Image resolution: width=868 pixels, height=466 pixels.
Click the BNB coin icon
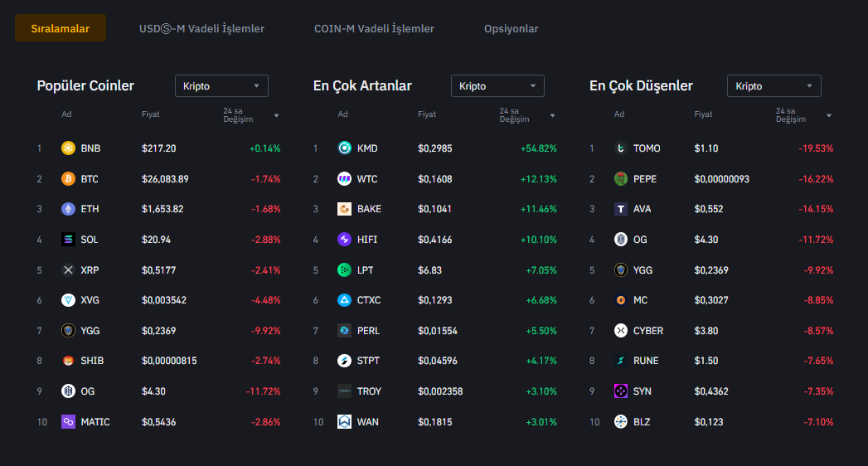coord(68,148)
